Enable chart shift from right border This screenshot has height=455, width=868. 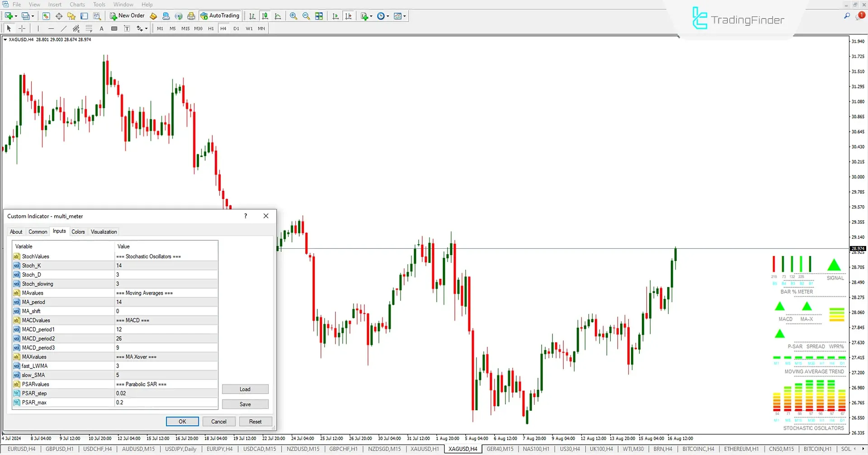348,16
